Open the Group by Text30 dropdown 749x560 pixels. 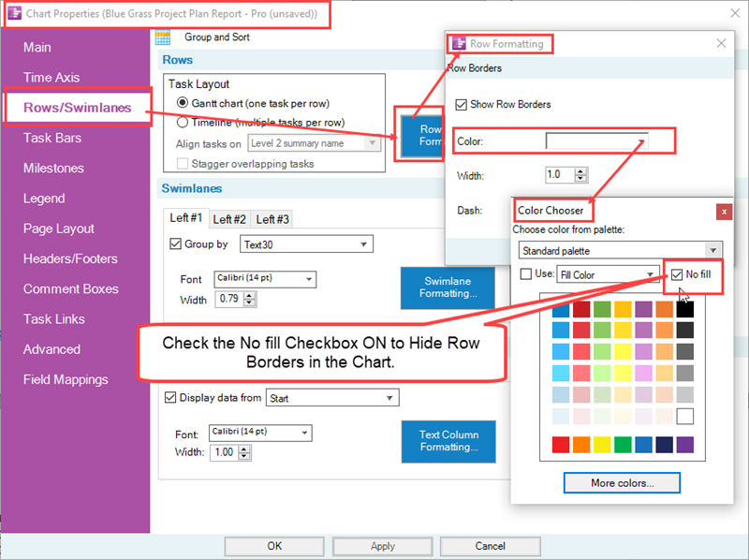[306, 244]
